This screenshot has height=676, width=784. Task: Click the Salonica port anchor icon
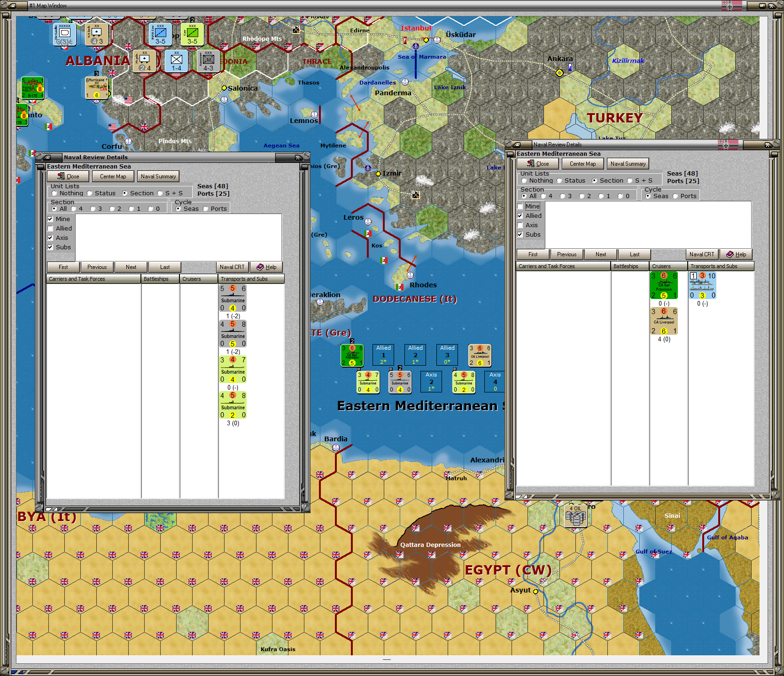(224, 100)
